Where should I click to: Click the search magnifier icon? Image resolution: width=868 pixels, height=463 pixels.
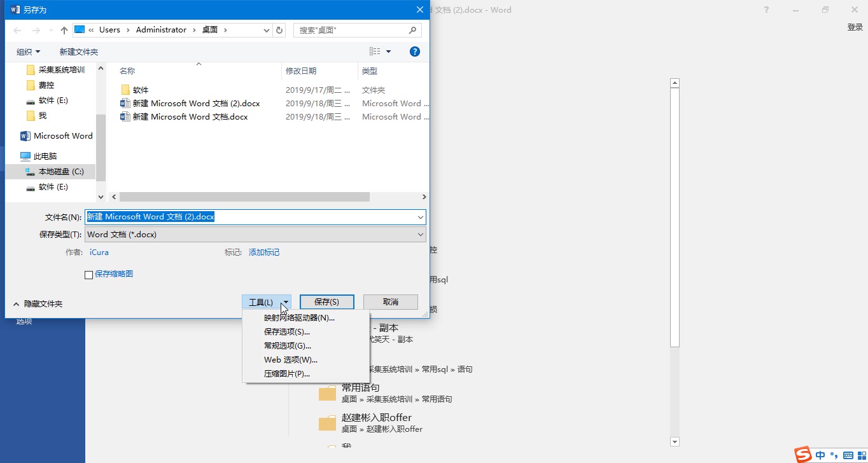412,30
